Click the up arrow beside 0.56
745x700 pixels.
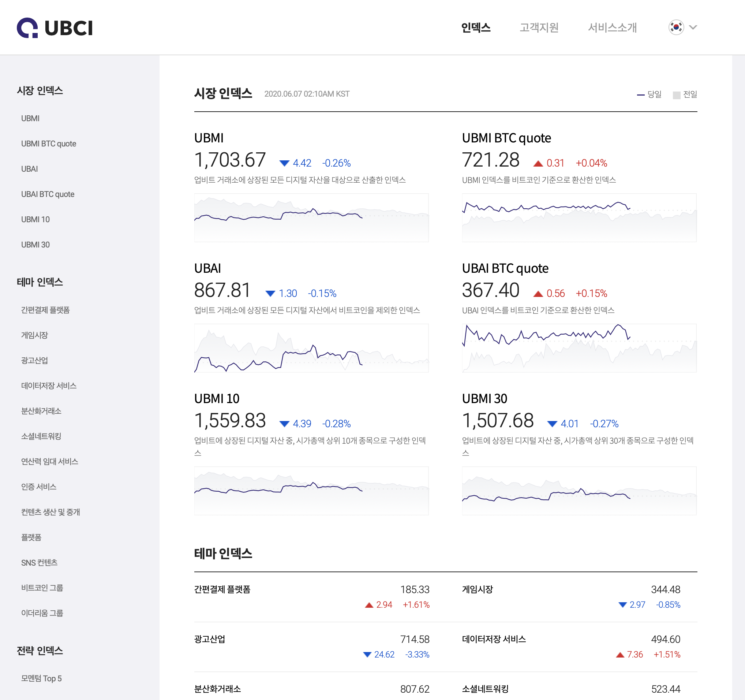tap(538, 294)
